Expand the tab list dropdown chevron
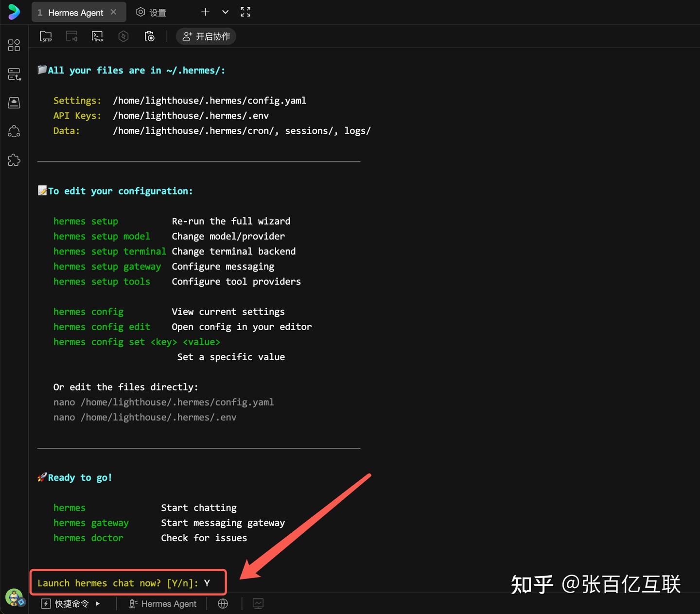The image size is (700, 614). 225,12
